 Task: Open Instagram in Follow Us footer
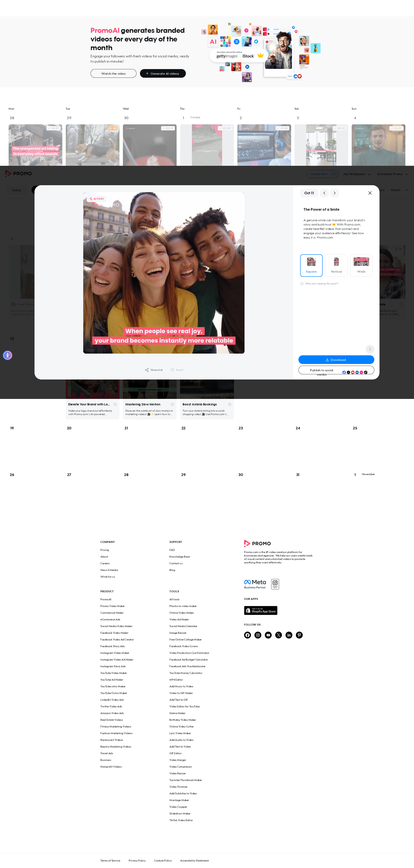258,635
